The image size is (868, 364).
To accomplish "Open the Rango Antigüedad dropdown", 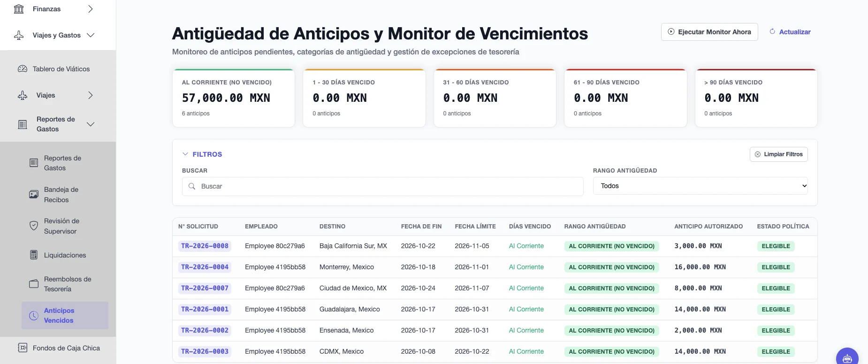I will (700, 186).
